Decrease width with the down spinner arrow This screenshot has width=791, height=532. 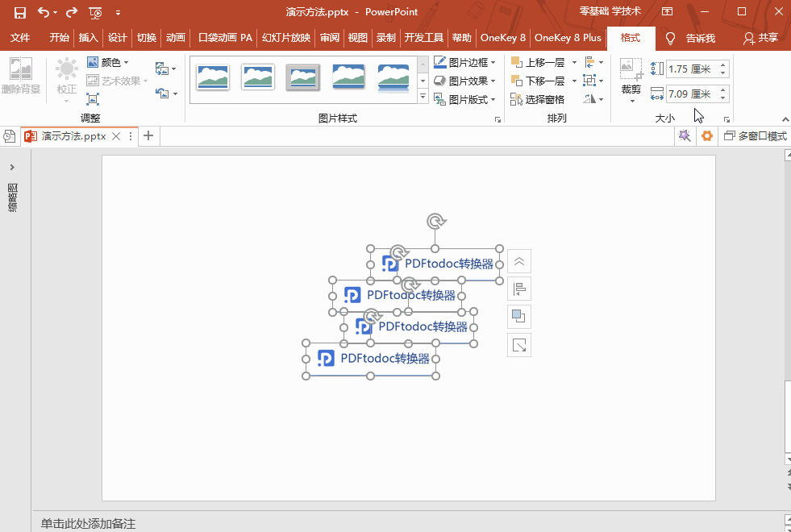click(723, 98)
